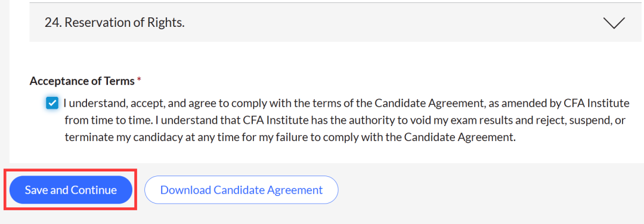Click the word 'Download' on outlined button

[x=185, y=190]
